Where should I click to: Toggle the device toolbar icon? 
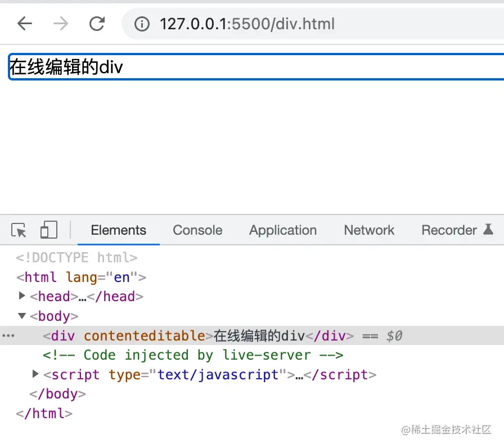tap(49, 230)
